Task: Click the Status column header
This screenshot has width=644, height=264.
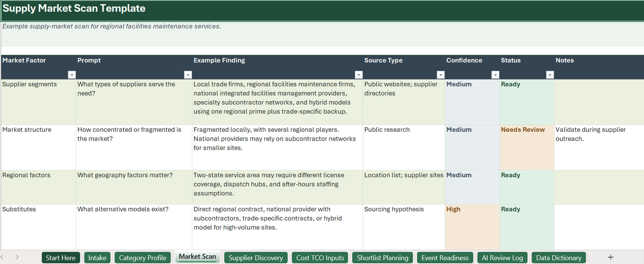Action: 527,67
